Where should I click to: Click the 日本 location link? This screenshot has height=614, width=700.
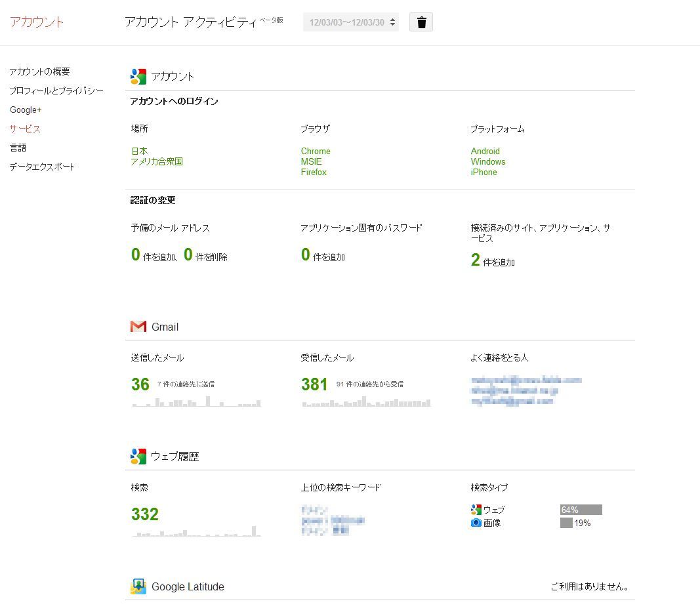tap(139, 151)
